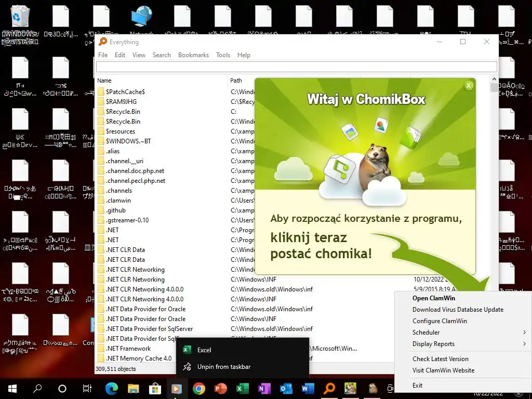Image resolution: width=532 pixels, height=399 pixels.
Task: Click the Everything magnifier taskbar icon
Action: (x=329, y=389)
